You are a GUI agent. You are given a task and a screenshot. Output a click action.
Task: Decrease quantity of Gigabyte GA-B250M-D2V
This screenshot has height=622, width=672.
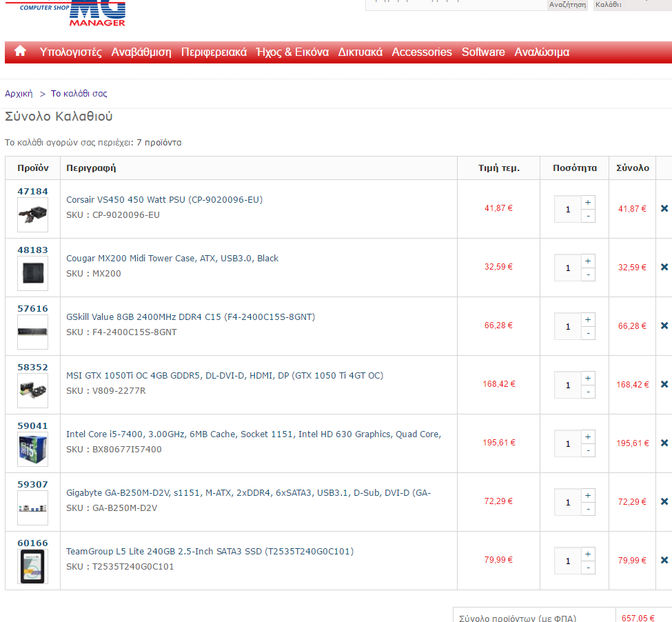coord(588,510)
